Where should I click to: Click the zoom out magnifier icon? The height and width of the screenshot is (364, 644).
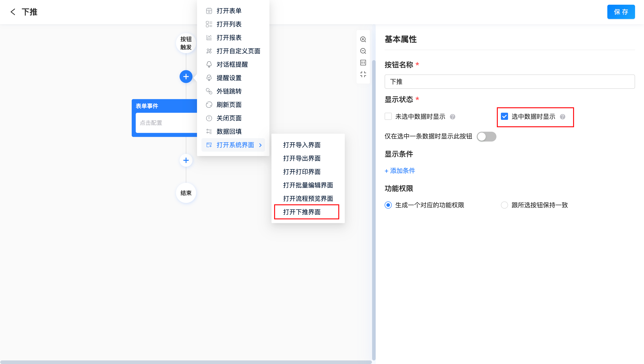coord(363,51)
